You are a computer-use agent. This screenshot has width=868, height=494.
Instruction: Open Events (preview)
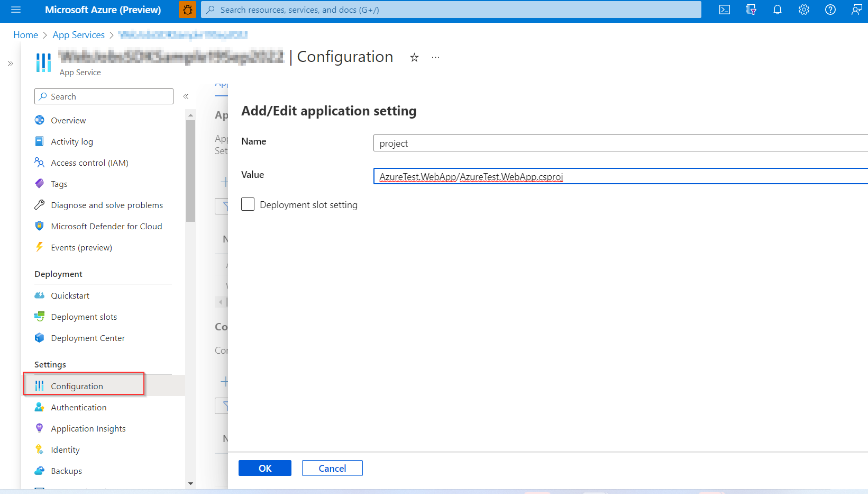pos(81,247)
